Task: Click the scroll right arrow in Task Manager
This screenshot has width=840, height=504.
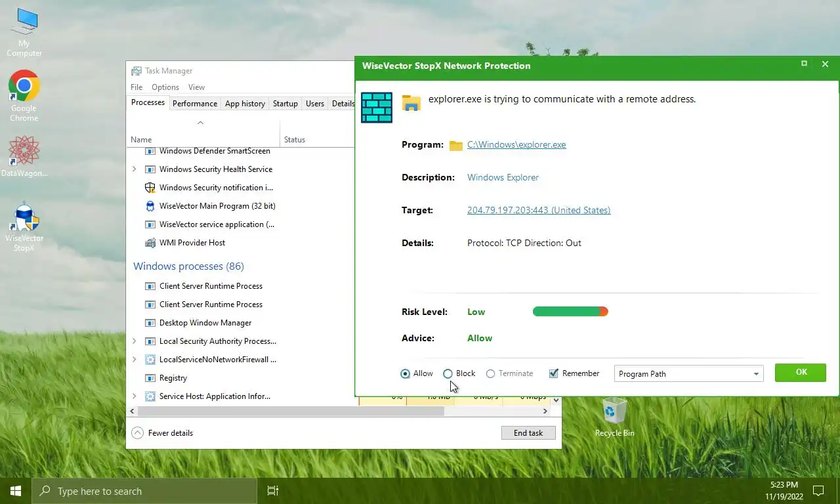Action: point(545,411)
